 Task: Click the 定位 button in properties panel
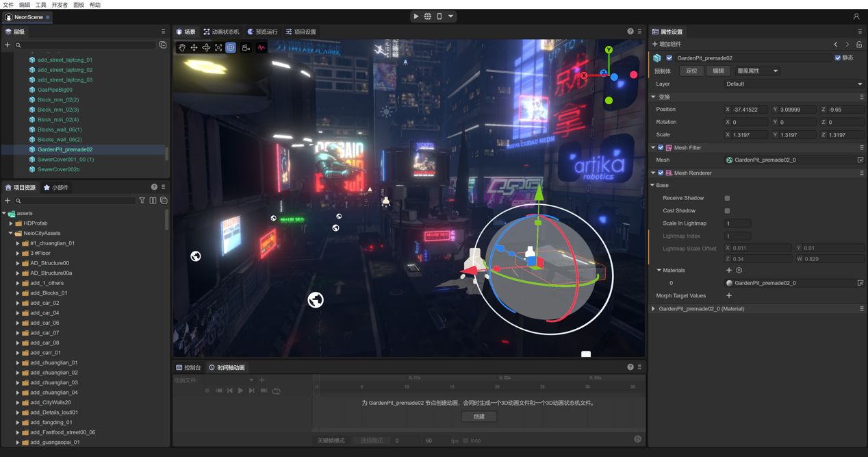pyautogui.click(x=691, y=71)
